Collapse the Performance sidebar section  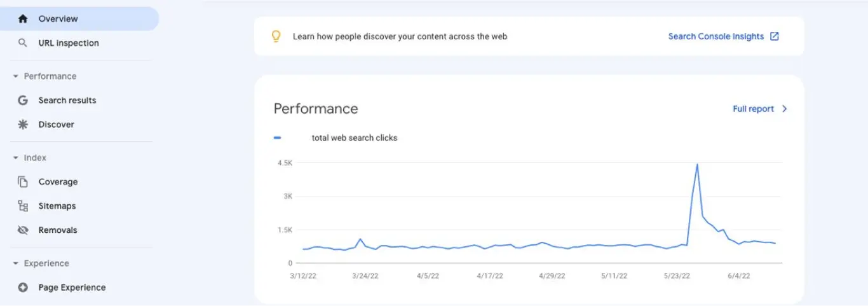16,76
